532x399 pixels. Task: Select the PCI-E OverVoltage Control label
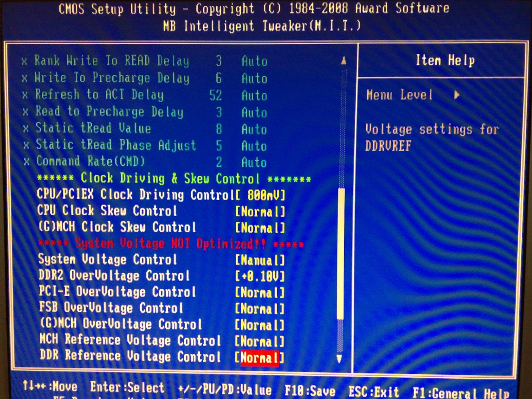click(x=117, y=291)
